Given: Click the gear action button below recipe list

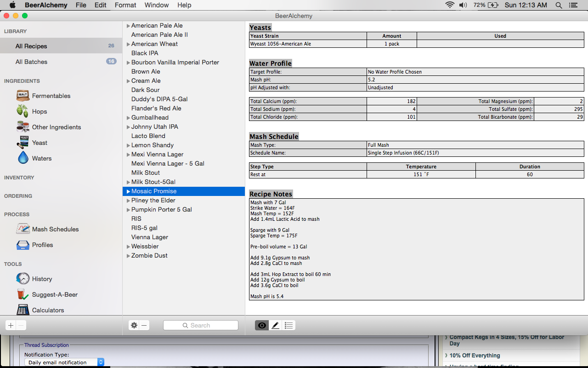Looking at the screenshot, I should coord(134,325).
